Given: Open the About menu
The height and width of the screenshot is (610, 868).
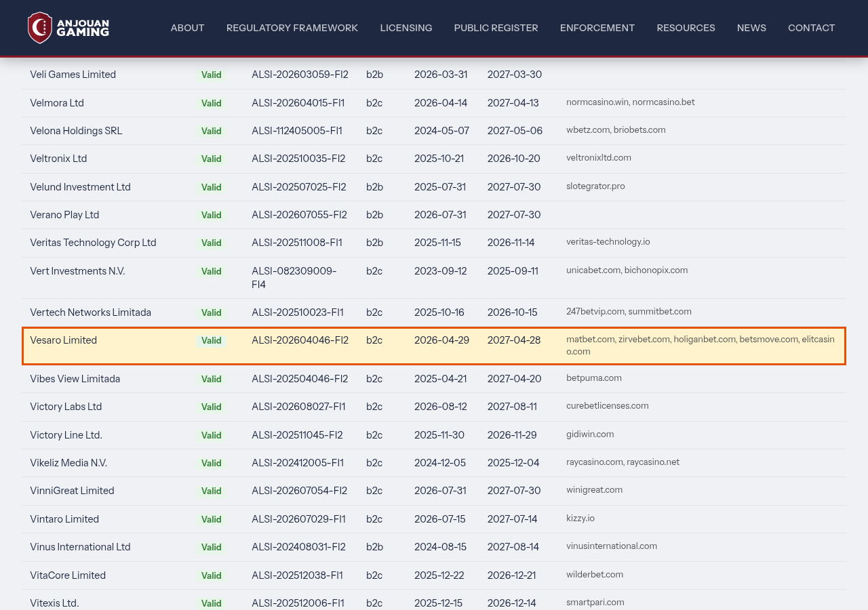Looking at the screenshot, I should (x=187, y=28).
